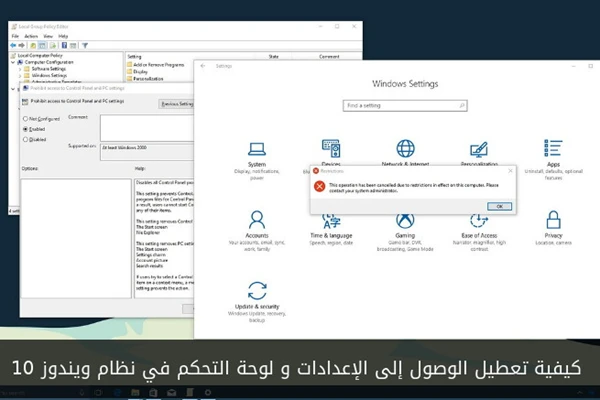Click inside the Comment text box
Screen dimensions: 600x400
tap(147, 128)
